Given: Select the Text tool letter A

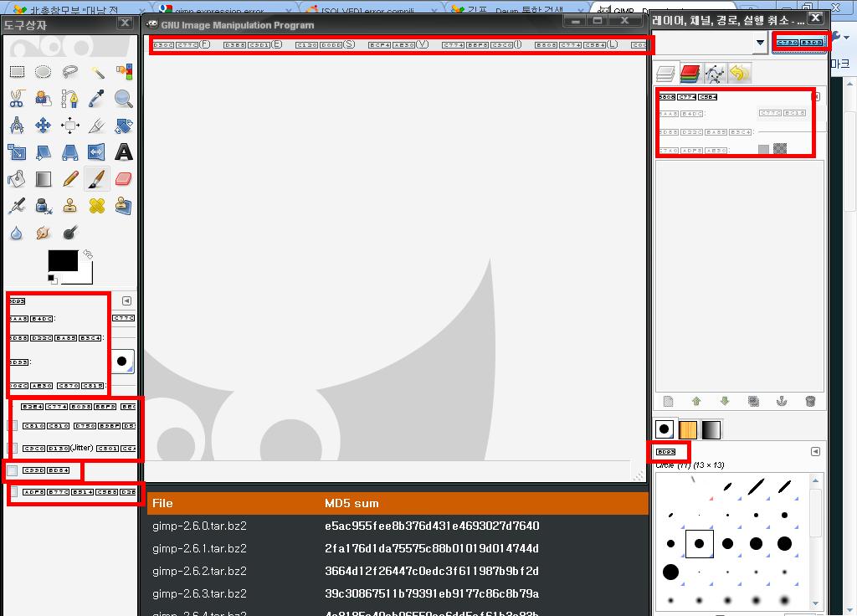Looking at the screenshot, I should (x=124, y=152).
